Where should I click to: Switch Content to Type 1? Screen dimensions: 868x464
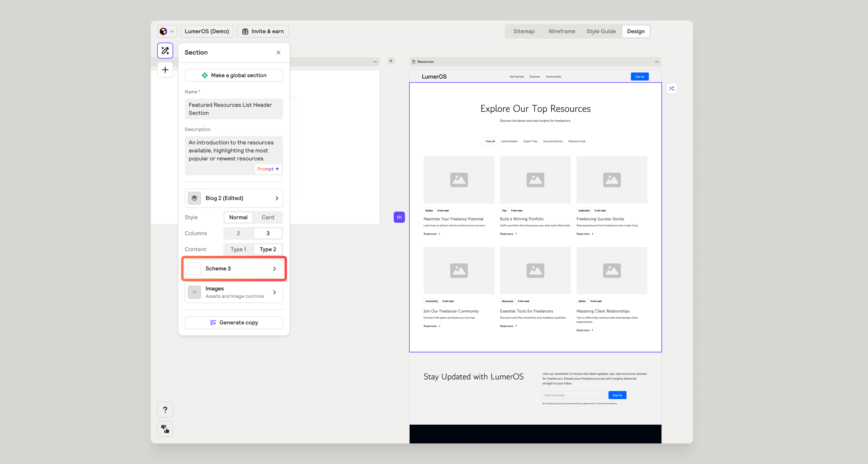pyautogui.click(x=238, y=249)
